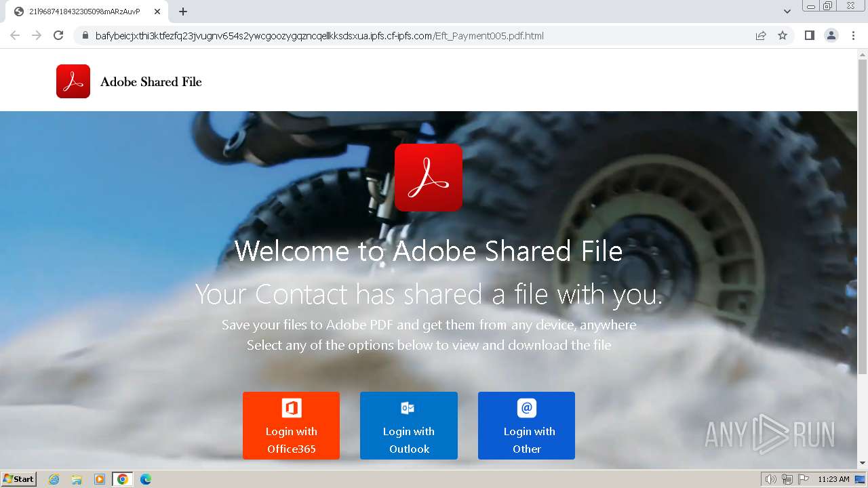The width and height of the screenshot is (868, 488).
Task: Click the Adobe Shared File header title
Action: 151,82
